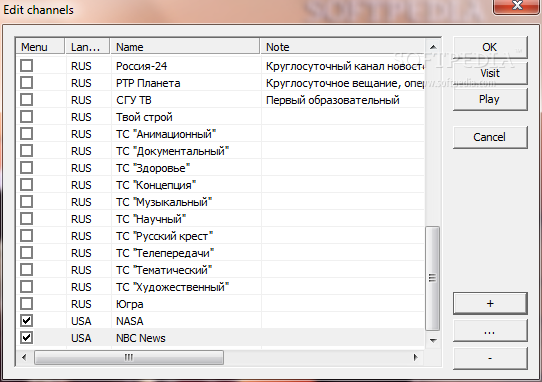Check the ТС "Здоровье" checkbox
The image size is (542, 382).
coord(27,168)
